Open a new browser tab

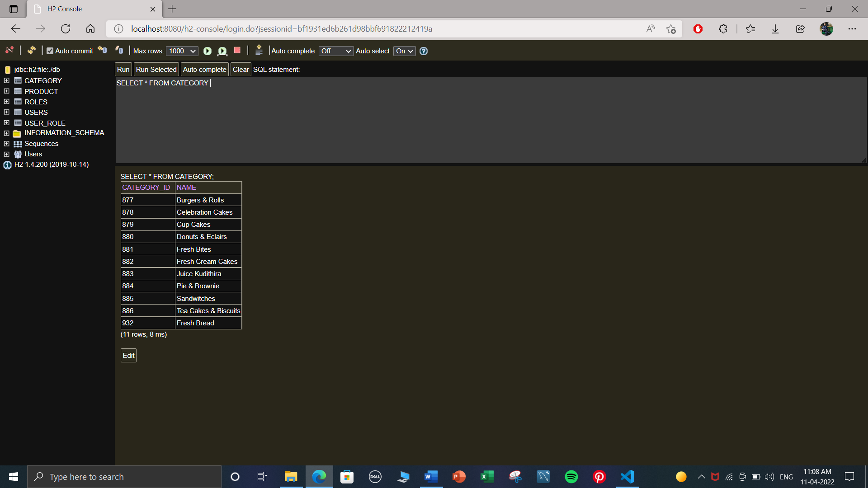[172, 9]
